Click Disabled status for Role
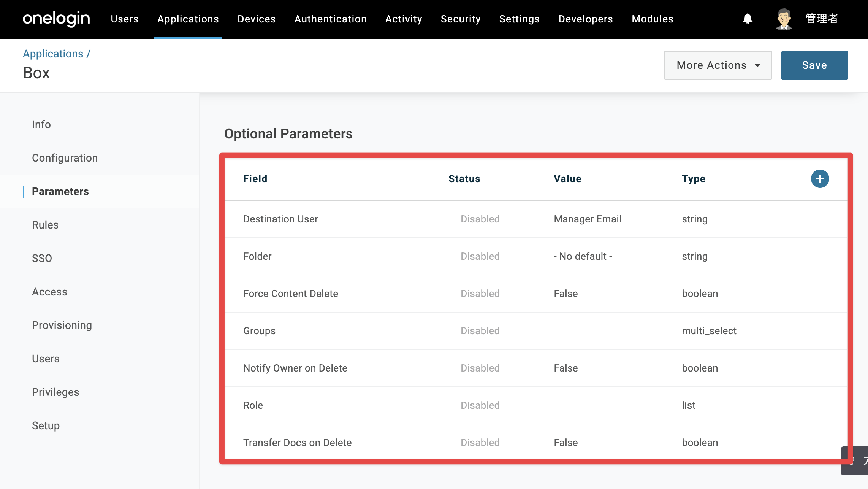Image resolution: width=868 pixels, height=489 pixels. pos(480,405)
